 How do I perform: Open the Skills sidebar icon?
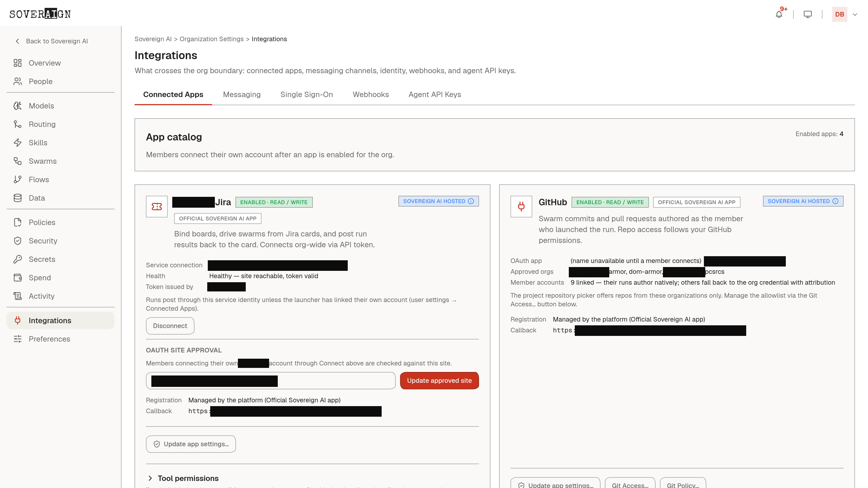(x=18, y=143)
